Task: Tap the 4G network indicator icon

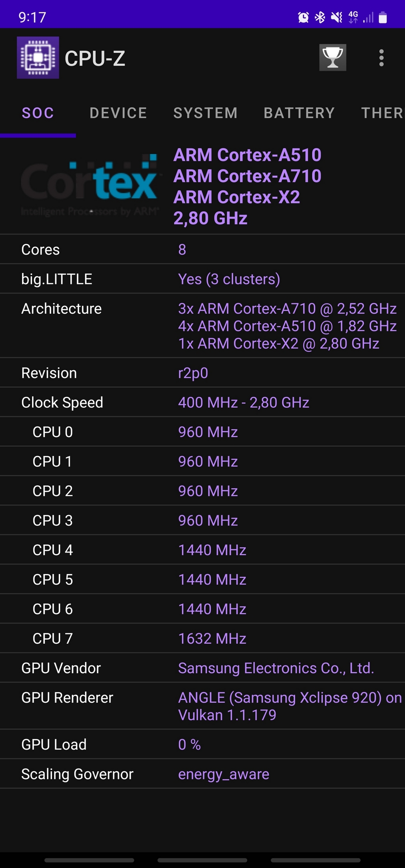Action: click(x=353, y=18)
